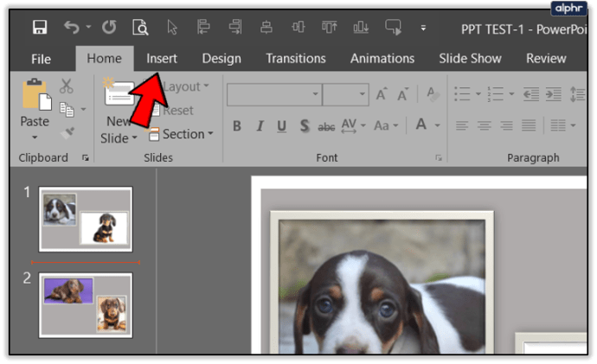Click the Print Preview icon

139,27
